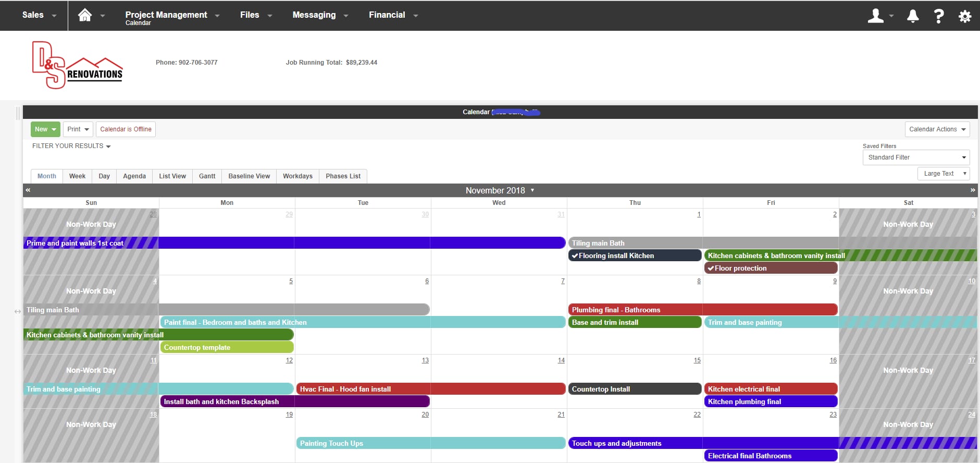980x463 pixels.
Task: Click date number 1 link
Action: pos(699,214)
